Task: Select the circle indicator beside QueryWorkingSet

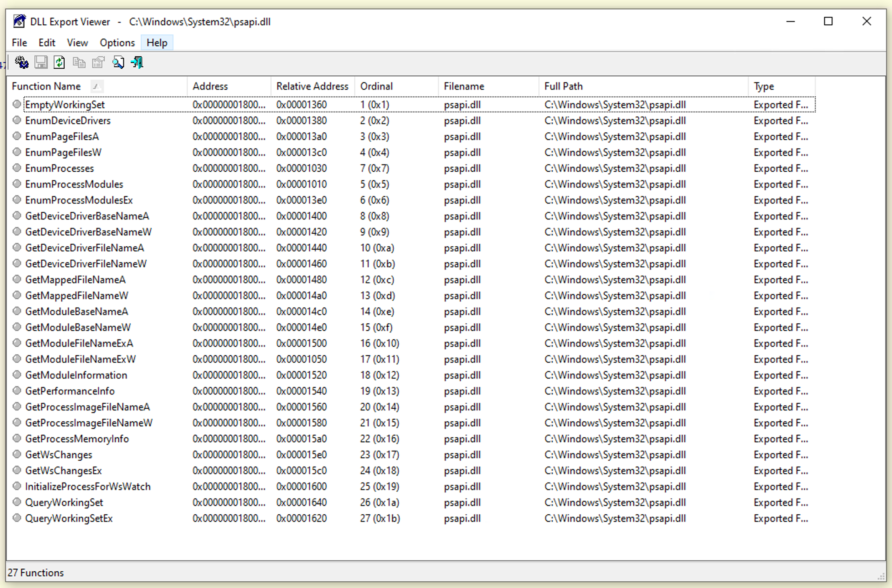Action: pyautogui.click(x=17, y=502)
